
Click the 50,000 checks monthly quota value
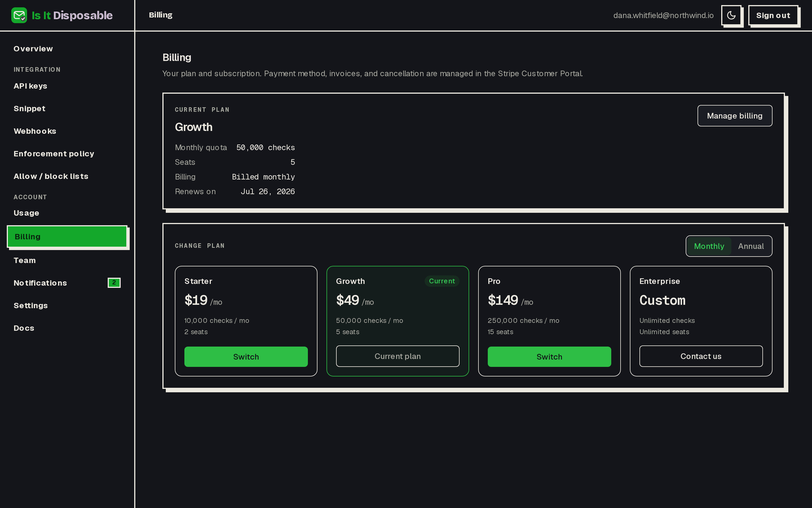(265, 148)
